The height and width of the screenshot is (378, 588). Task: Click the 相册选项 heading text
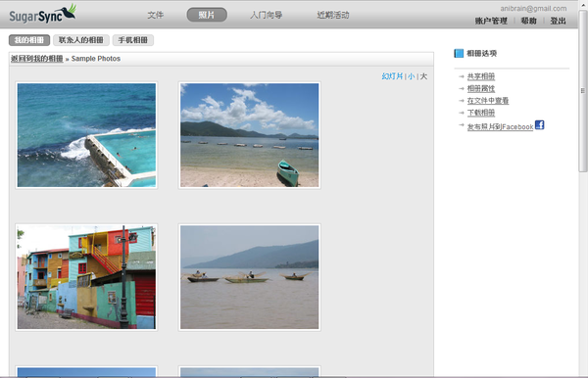click(482, 53)
